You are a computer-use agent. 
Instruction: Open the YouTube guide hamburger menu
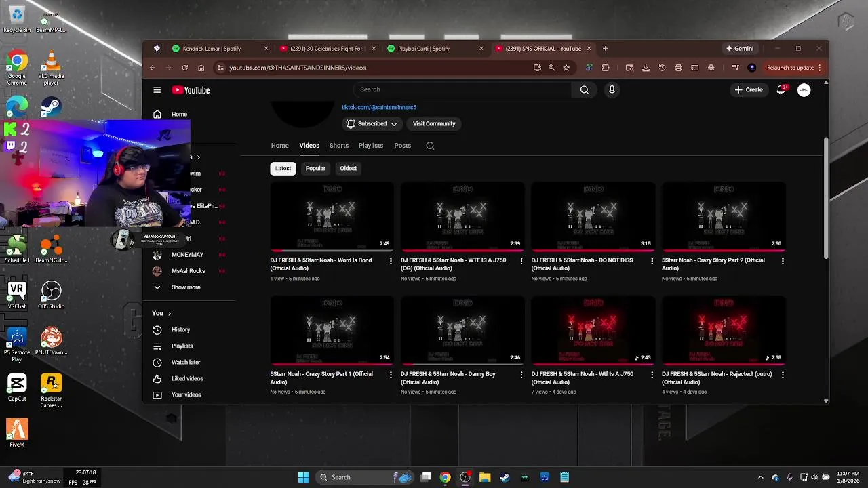[157, 89]
